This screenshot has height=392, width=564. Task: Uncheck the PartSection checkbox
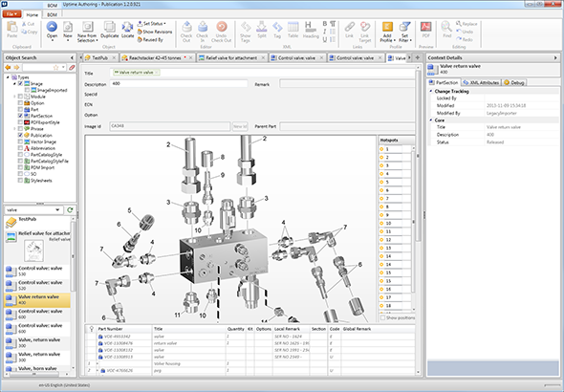pyautogui.click(x=20, y=116)
